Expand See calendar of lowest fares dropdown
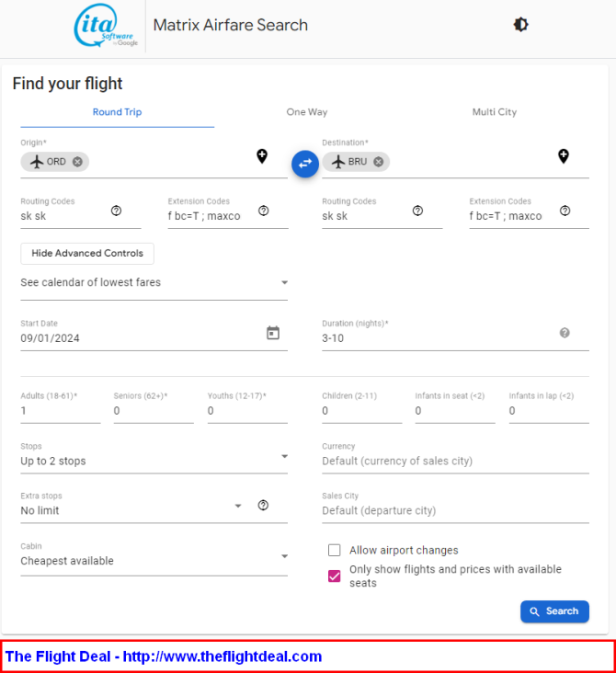The height and width of the screenshot is (673, 616). pos(154,282)
